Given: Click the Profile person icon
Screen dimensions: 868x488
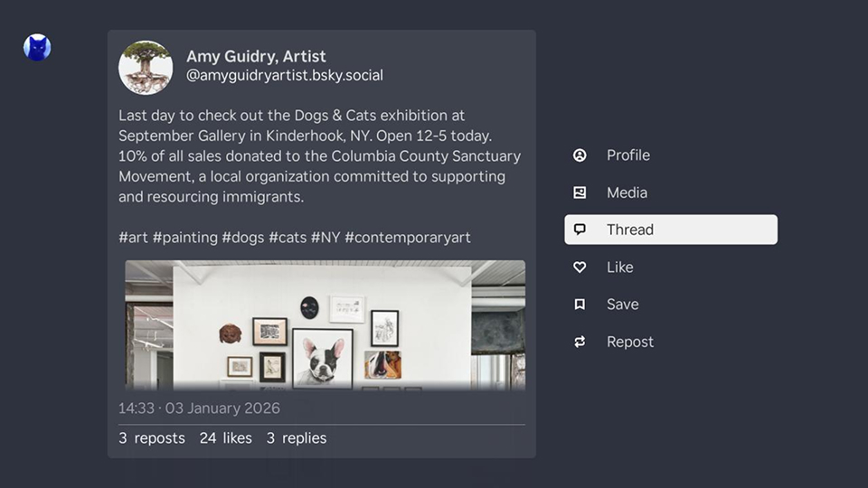Looking at the screenshot, I should [580, 155].
